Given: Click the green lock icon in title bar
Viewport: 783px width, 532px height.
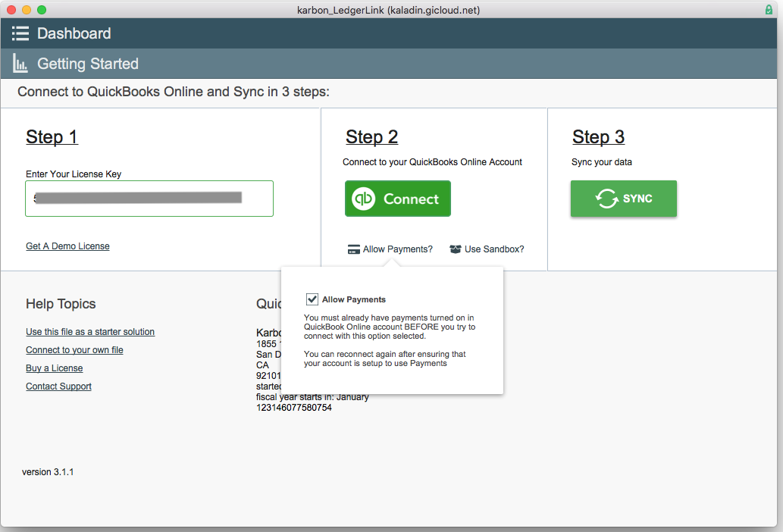Looking at the screenshot, I should [769, 10].
